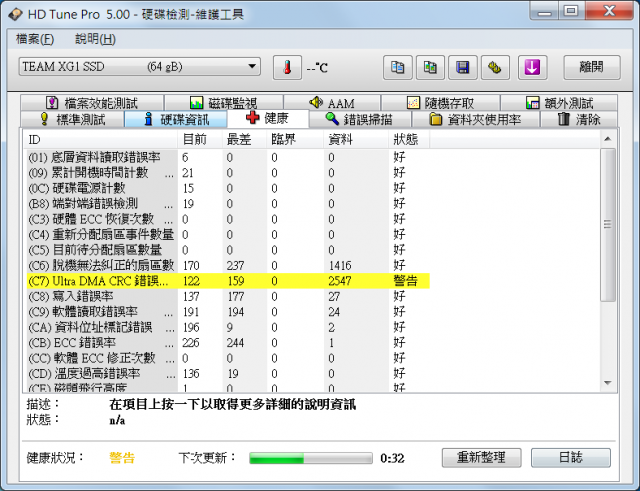Open the 說明(H) menu
Image resolution: width=640 pixels, height=491 pixels.
(x=96, y=39)
